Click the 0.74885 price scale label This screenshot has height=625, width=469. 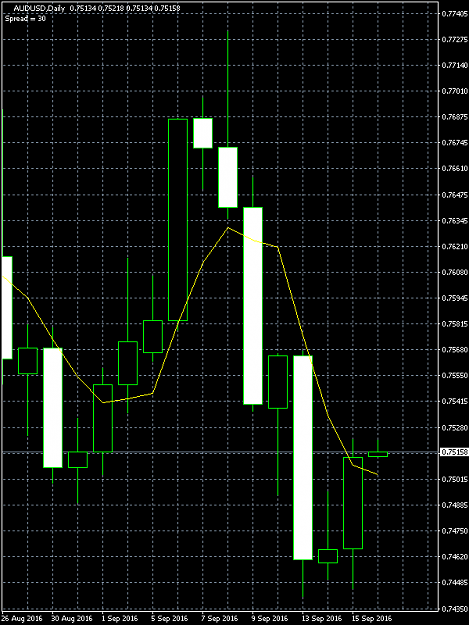(455, 505)
